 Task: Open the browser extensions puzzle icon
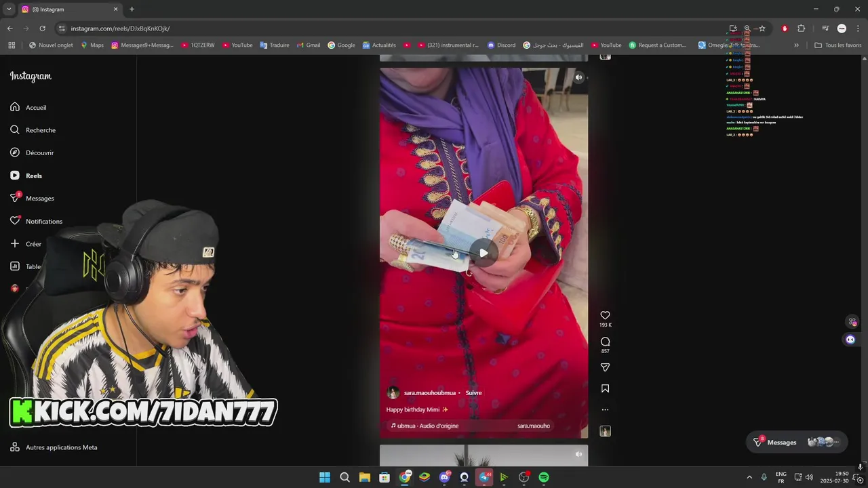pyautogui.click(x=801, y=28)
